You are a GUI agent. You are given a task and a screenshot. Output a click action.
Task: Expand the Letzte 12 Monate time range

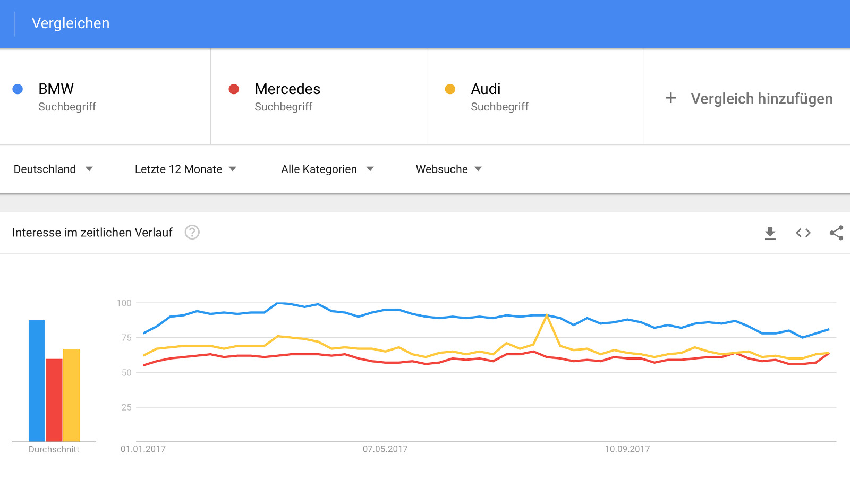(x=185, y=169)
